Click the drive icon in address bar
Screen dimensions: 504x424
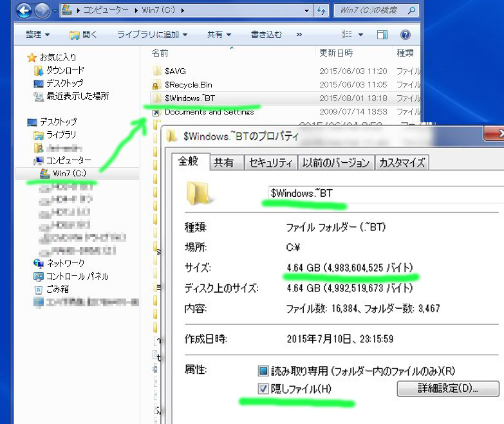click(67, 10)
